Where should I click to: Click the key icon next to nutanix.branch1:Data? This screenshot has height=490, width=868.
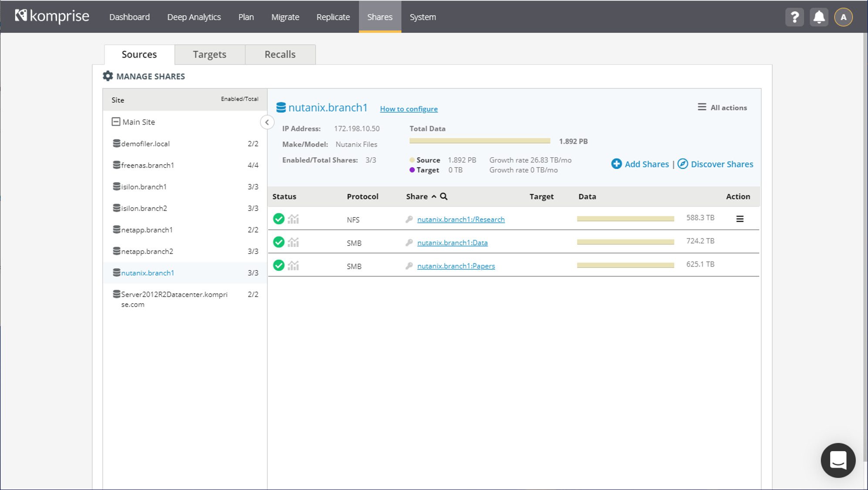(409, 243)
